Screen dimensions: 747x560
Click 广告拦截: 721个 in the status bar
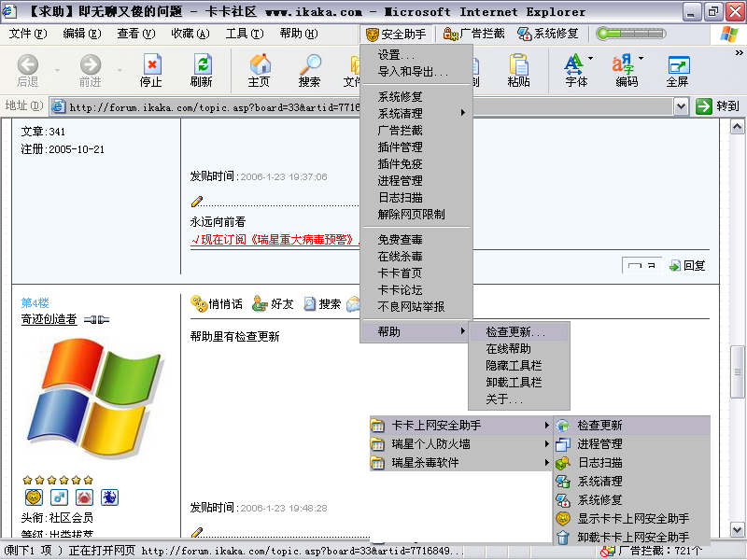(652, 552)
